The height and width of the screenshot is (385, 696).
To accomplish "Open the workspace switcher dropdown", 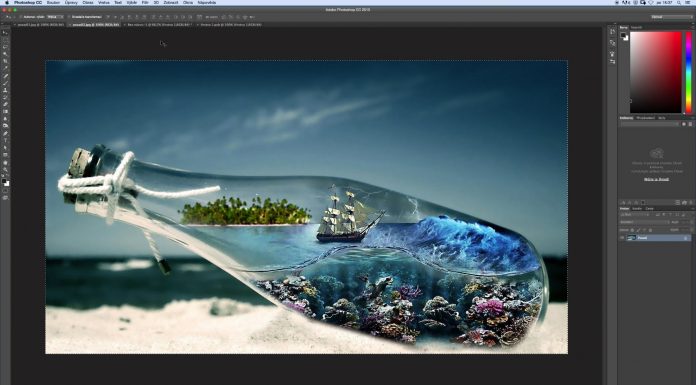I will 672,17.
